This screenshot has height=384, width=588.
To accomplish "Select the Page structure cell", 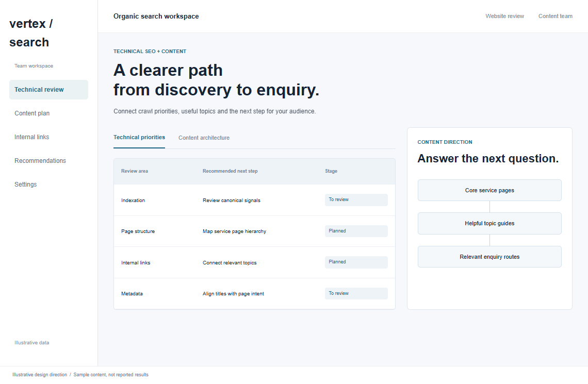I will click(x=138, y=231).
